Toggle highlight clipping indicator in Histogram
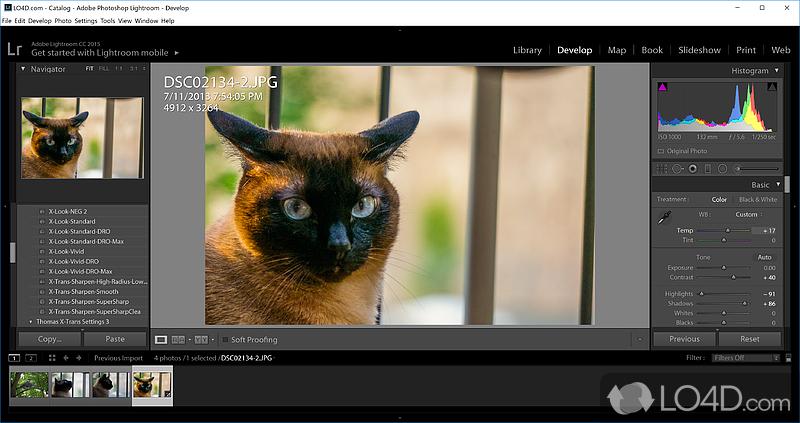Viewport: 800px width, 423px height. tap(772, 87)
